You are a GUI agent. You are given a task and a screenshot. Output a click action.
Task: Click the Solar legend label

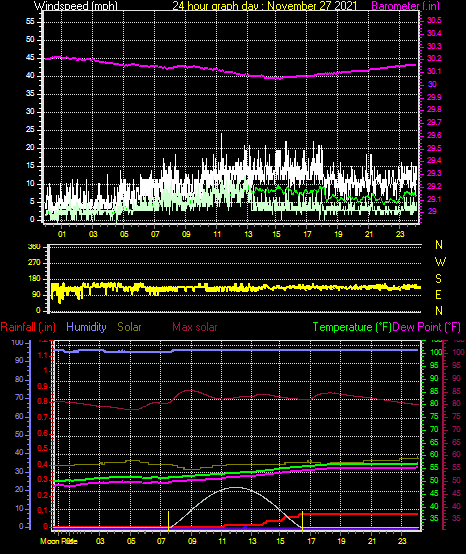[129, 327]
